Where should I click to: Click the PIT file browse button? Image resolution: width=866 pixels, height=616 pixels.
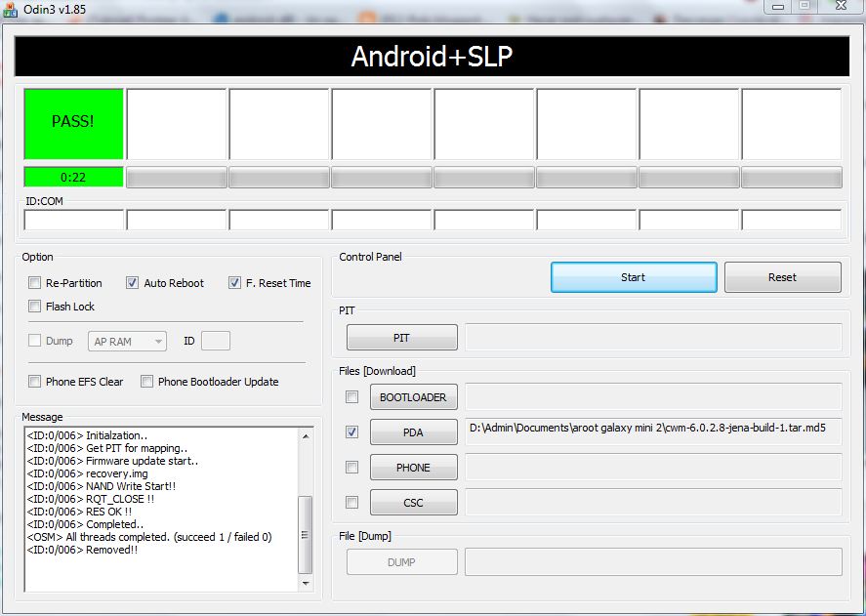tap(402, 338)
